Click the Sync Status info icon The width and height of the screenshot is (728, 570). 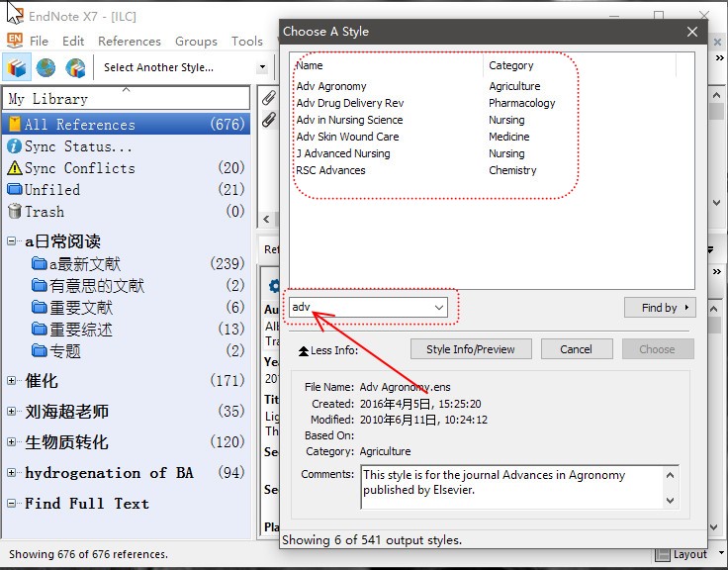coord(14,146)
